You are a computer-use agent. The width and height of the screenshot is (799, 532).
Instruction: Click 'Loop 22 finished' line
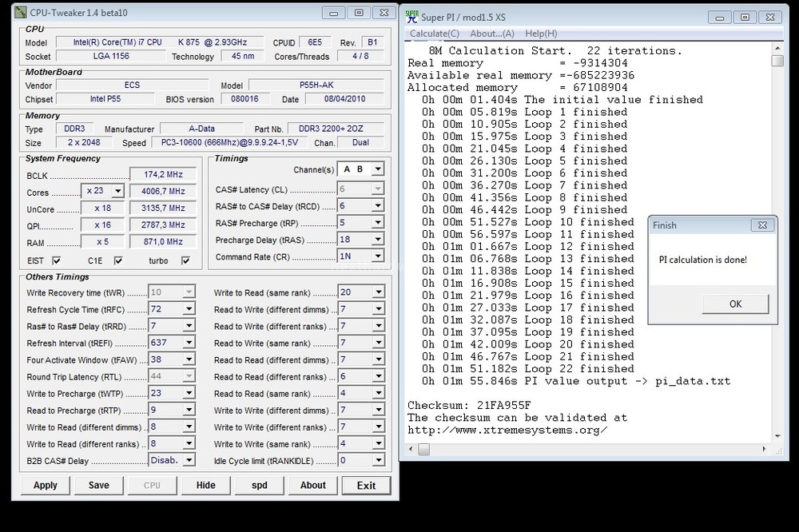[x=528, y=369]
